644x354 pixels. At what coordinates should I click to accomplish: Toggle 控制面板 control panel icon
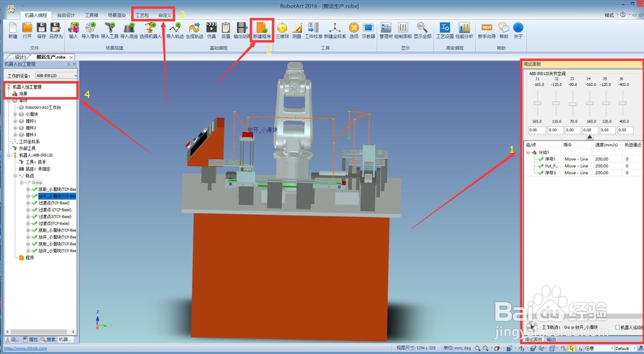(x=403, y=30)
